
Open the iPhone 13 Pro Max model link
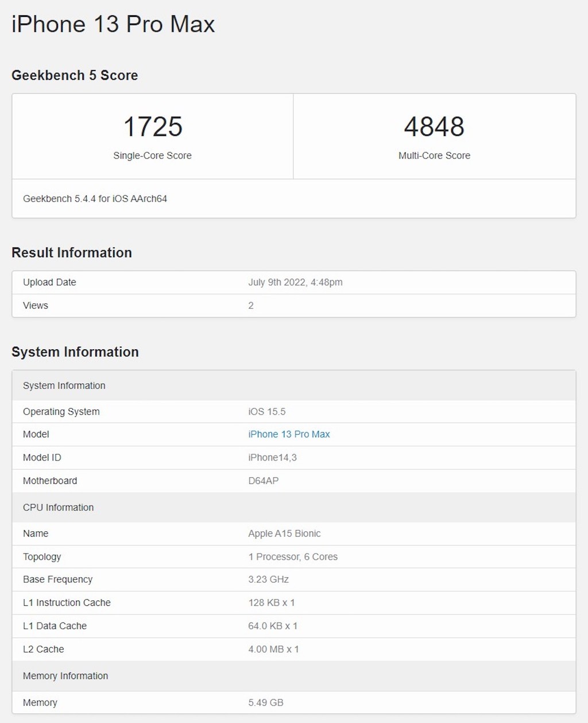click(289, 434)
